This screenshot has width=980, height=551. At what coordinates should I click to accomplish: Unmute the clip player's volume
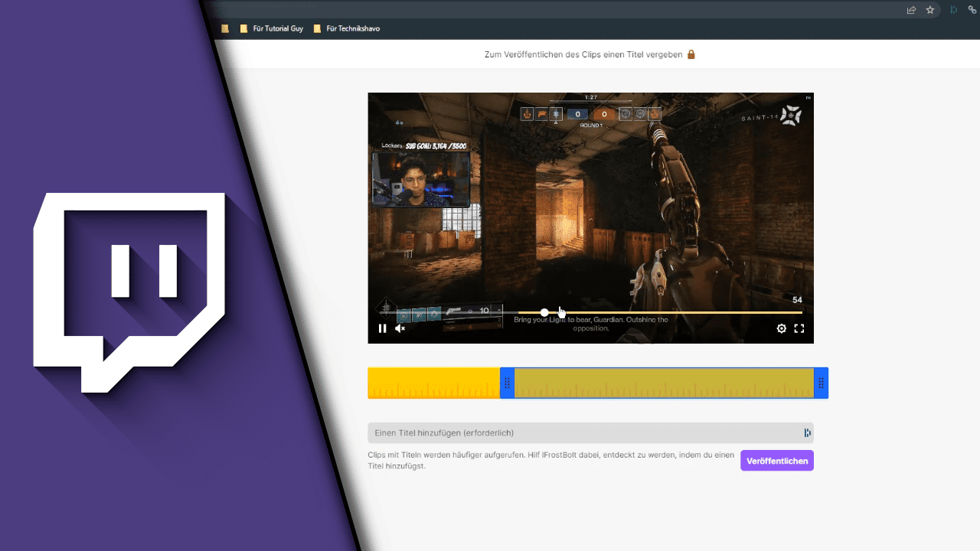[400, 328]
